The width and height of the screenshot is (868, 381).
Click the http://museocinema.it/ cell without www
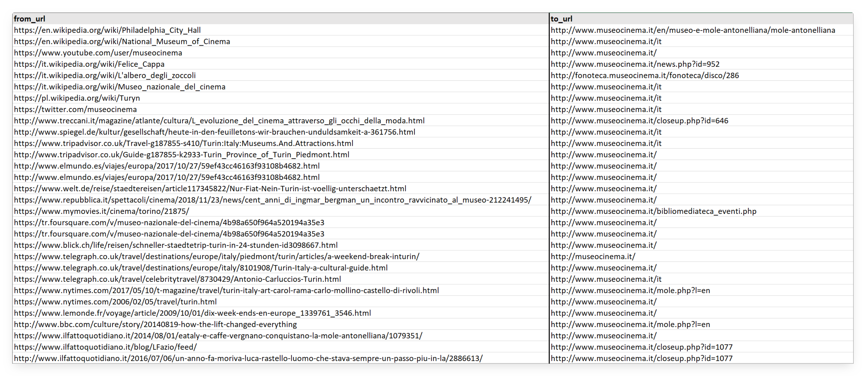(x=593, y=256)
